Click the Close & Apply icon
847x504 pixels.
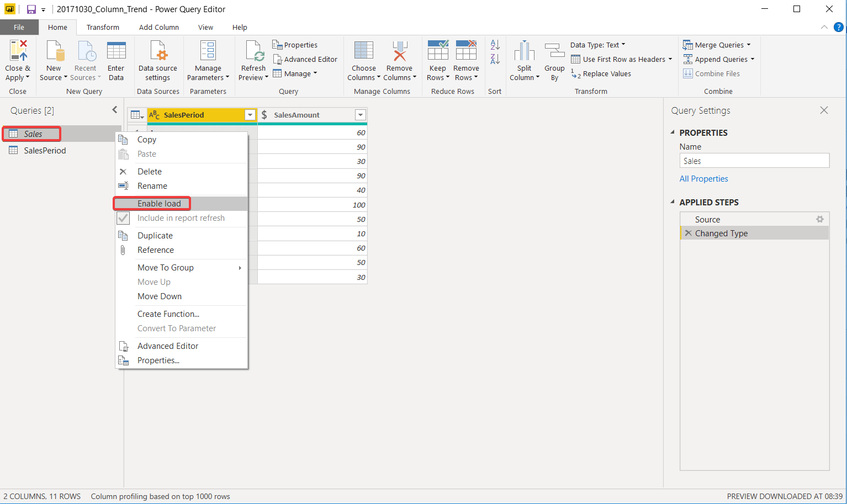pyautogui.click(x=18, y=51)
